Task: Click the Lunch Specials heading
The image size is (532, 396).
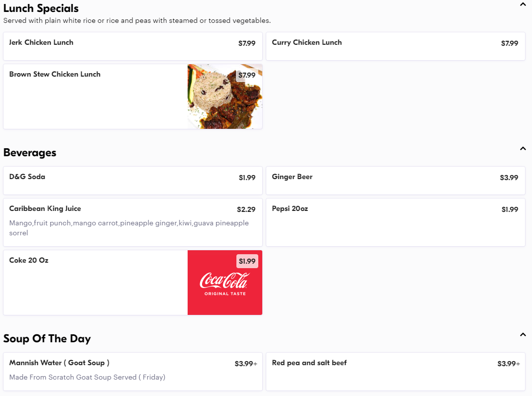Action: pyautogui.click(x=41, y=8)
